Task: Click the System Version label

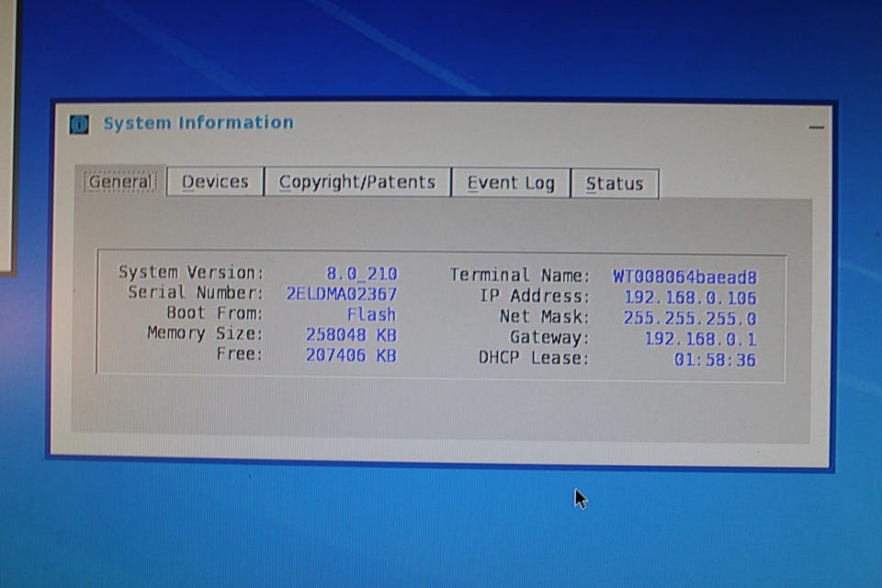Action: click(x=191, y=272)
